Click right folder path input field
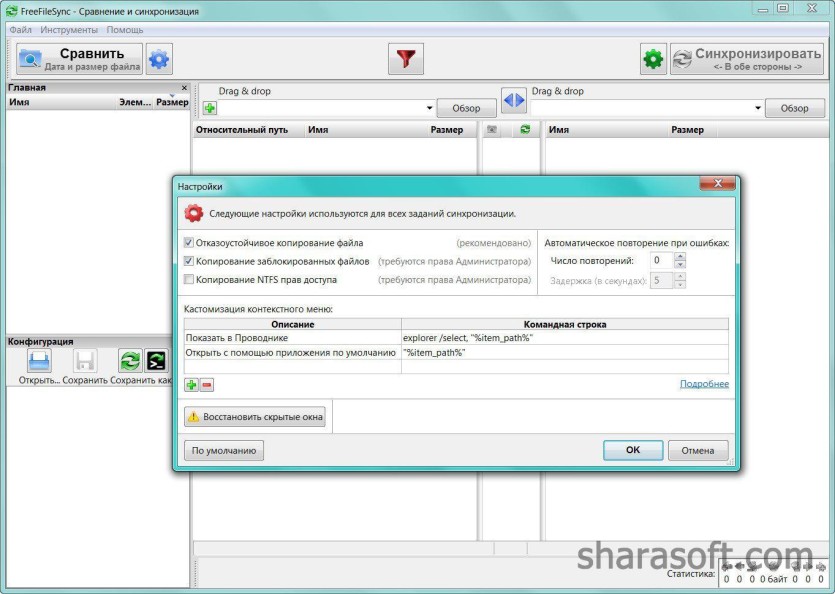 (642, 108)
